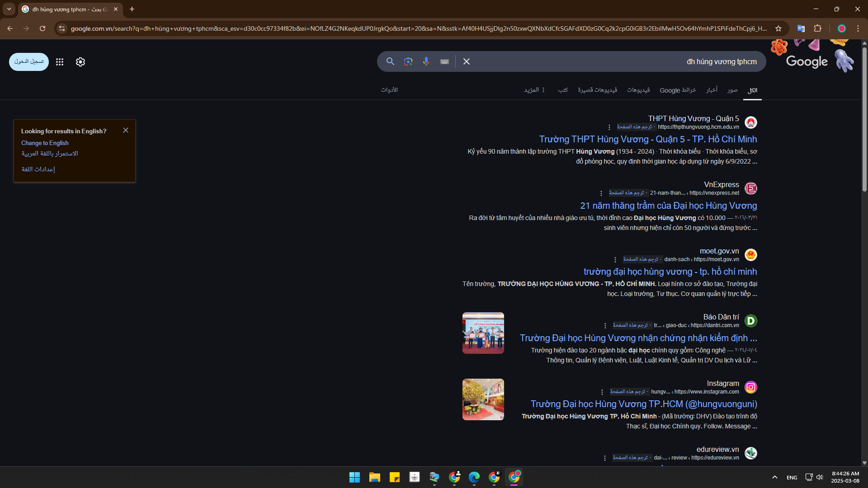Viewport: 868px width, 488px height.
Task: Reload the current page
Action: pyautogui.click(x=42, y=28)
